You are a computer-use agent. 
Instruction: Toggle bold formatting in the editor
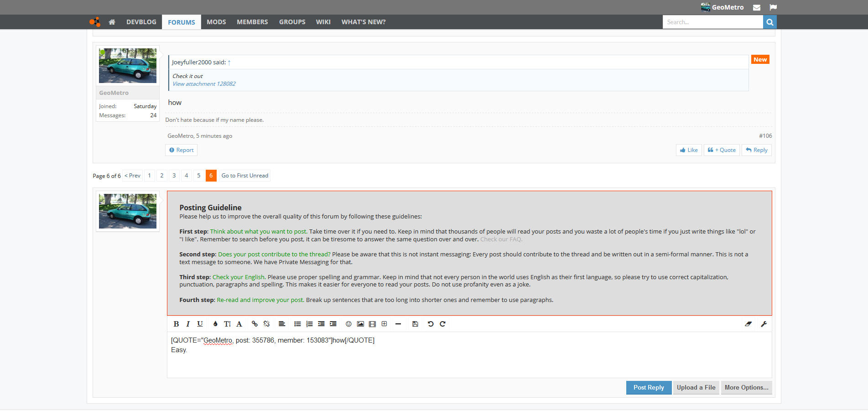tap(176, 324)
